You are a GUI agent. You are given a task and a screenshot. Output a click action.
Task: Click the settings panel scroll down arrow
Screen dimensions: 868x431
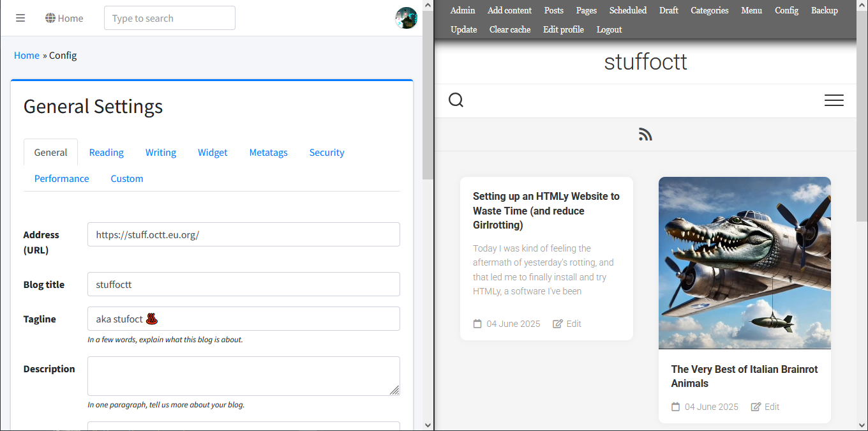[428, 425]
